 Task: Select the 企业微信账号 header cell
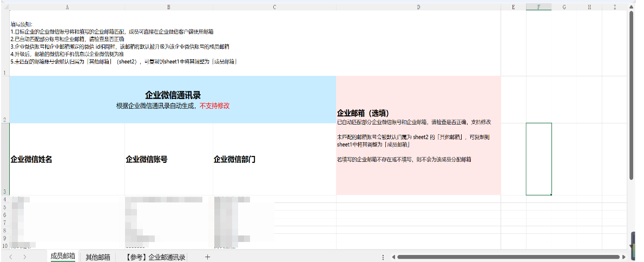(x=168, y=159)
